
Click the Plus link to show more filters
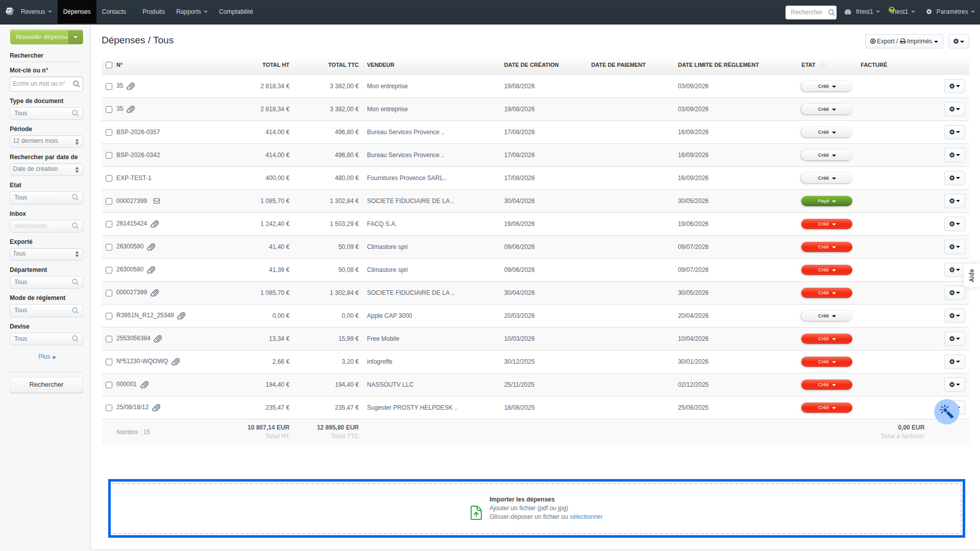point(47,357)
